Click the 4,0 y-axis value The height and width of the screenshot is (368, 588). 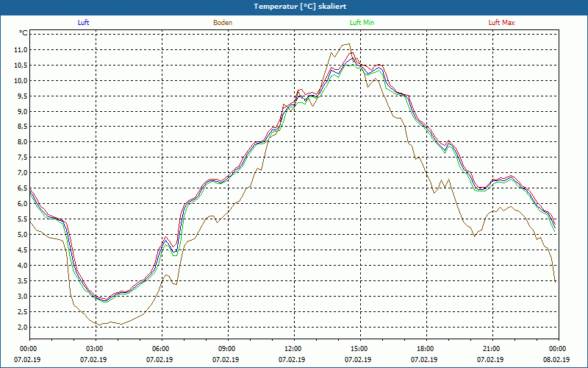[23, 266]
